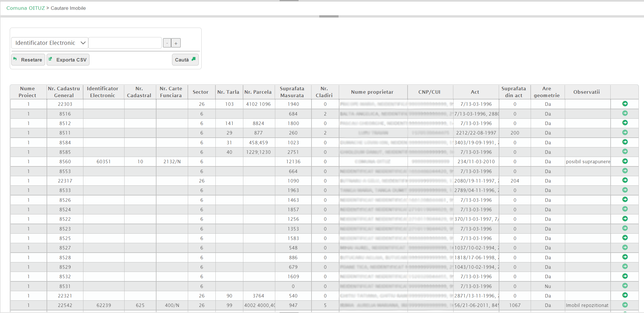
Task: Click the Nume proprietar column header
Action: tap(372, 92)
